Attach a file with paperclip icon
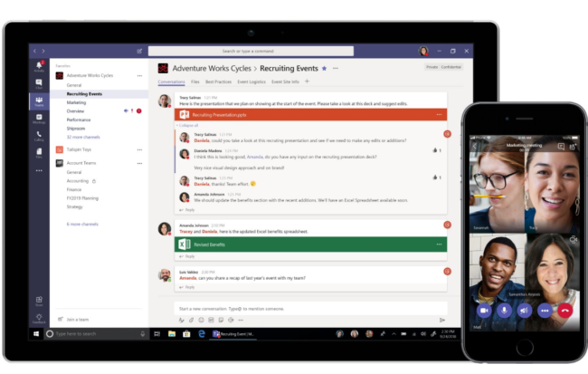This screenshot has height=374, width=588. [191, 320]
